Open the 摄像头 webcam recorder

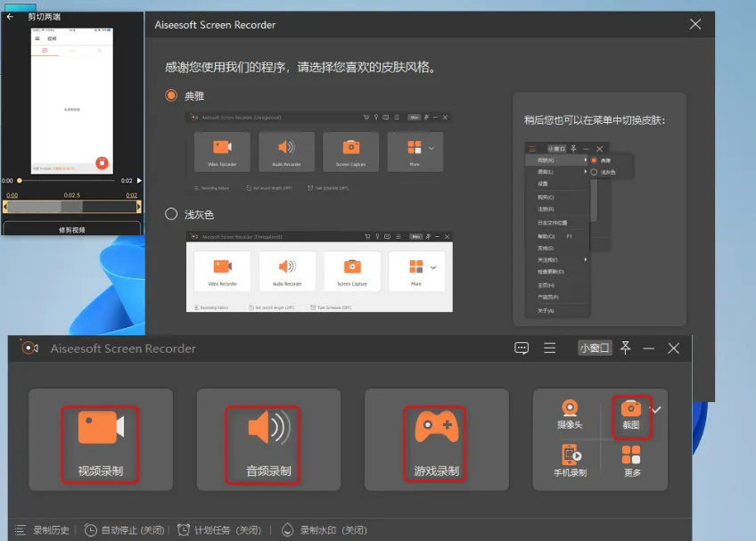pyautogui.click(x=570, y=414)
